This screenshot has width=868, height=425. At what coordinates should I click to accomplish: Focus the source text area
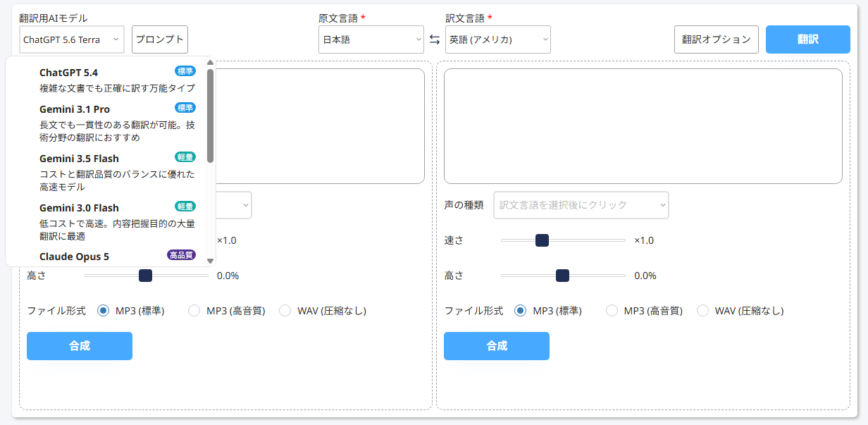point(320,126)
